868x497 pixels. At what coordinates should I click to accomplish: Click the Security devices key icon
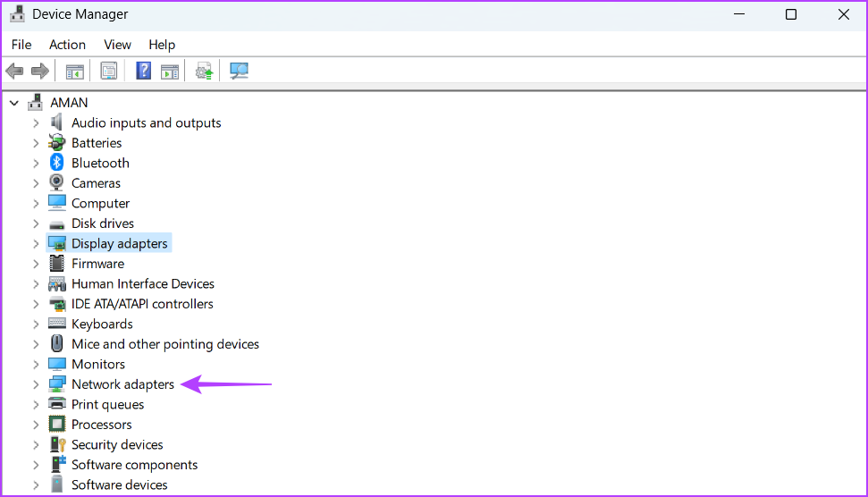(x=57, y=444)
